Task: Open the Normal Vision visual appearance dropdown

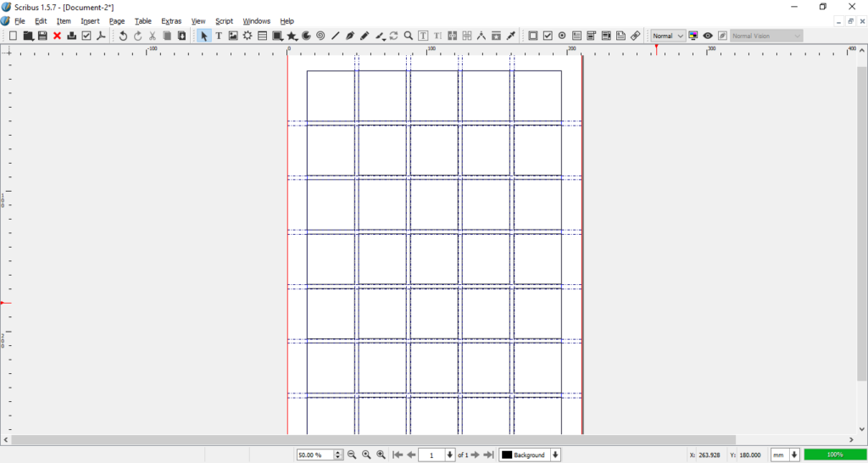Action: click(766, 36)
